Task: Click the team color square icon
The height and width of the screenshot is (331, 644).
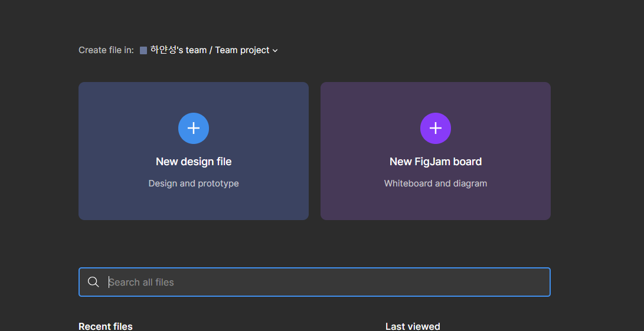Action: pyautogui.click(x=143, y=51)
